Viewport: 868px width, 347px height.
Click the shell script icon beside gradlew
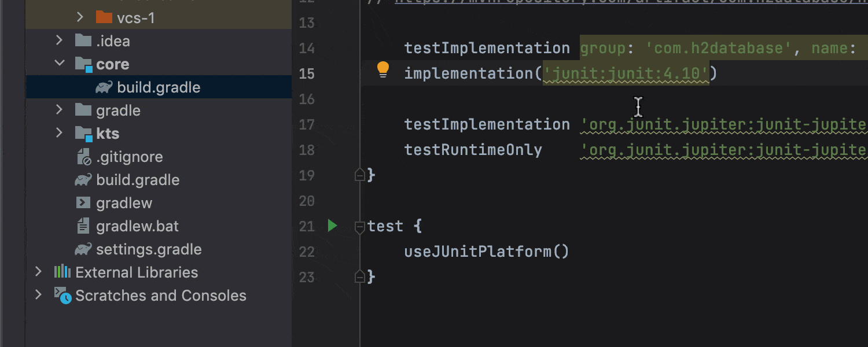coord(83,202)
